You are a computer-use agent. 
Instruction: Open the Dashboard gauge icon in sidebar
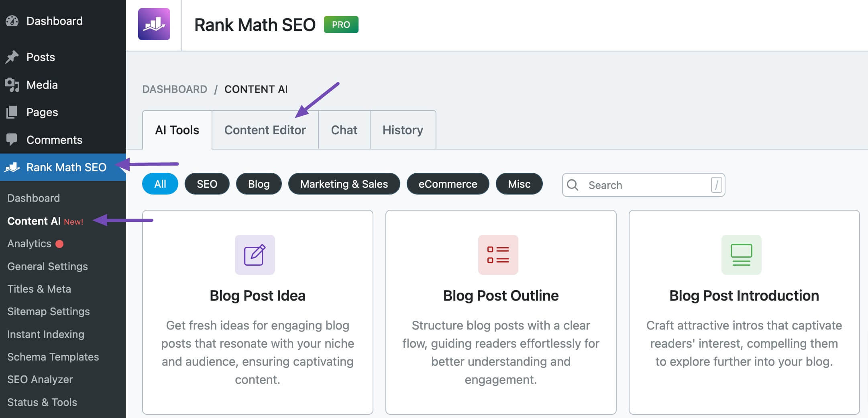[13, 21]
